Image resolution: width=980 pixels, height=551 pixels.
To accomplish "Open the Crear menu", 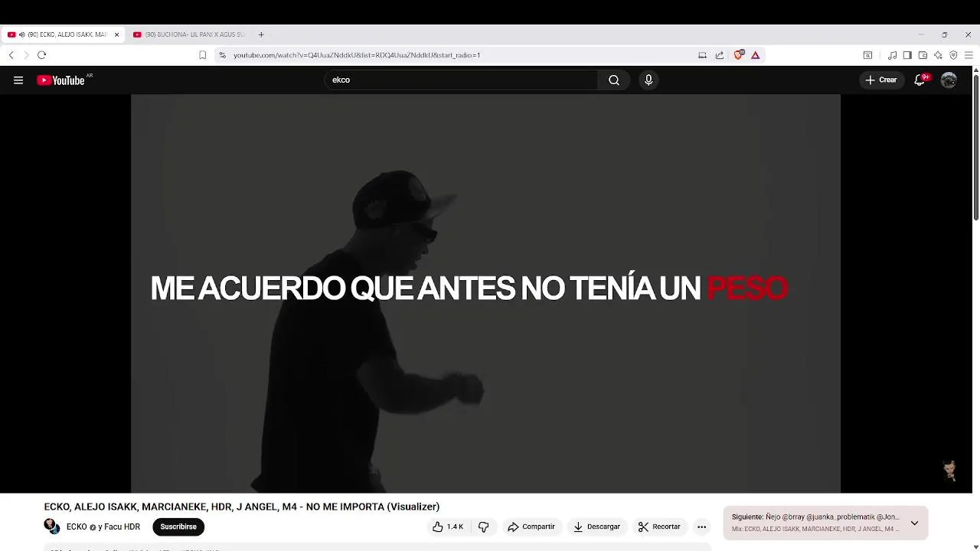I will 880,80.
